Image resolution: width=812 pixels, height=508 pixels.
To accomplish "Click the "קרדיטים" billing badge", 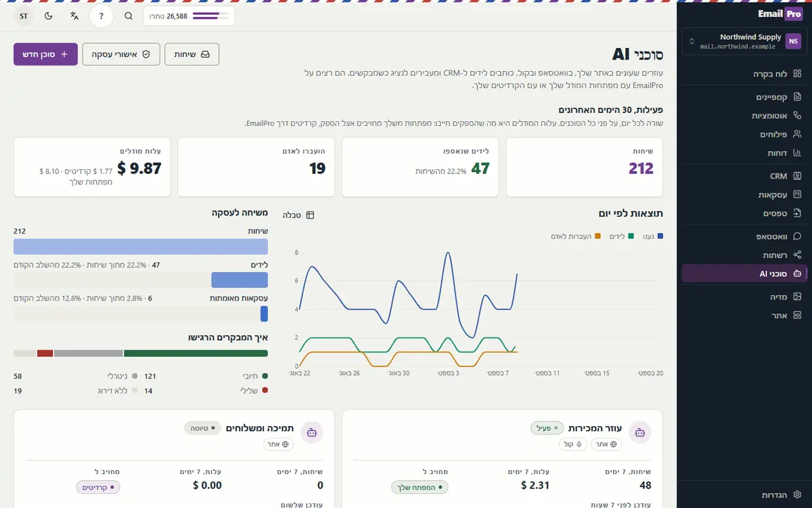I will (98, 487).
